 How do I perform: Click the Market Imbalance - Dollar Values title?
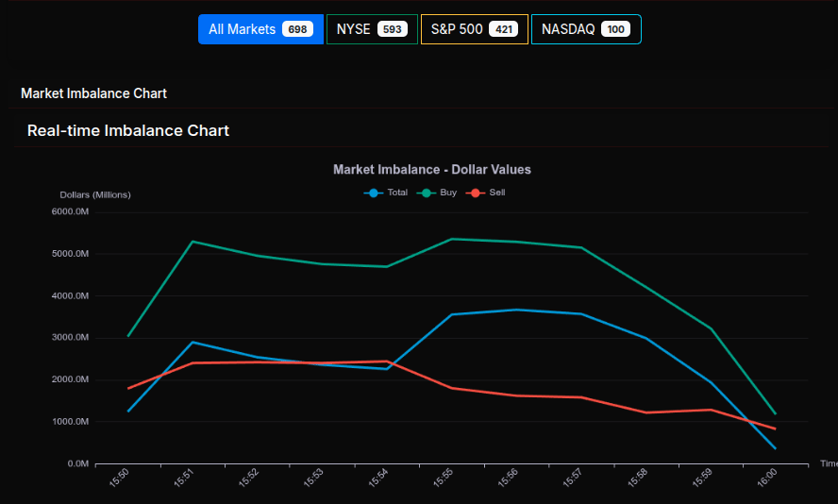(x=432, y=170)
